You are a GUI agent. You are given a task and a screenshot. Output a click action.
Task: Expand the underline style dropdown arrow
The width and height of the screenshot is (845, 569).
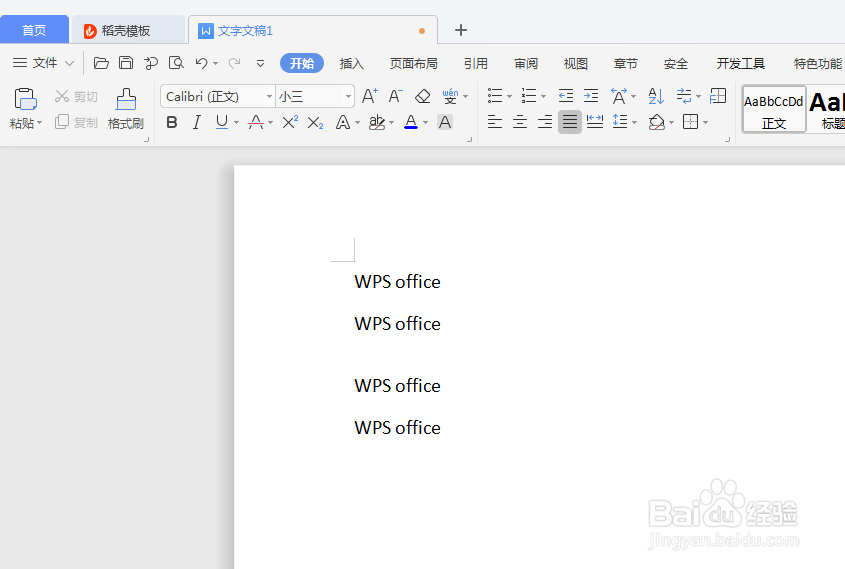click(x=236, y=123)
